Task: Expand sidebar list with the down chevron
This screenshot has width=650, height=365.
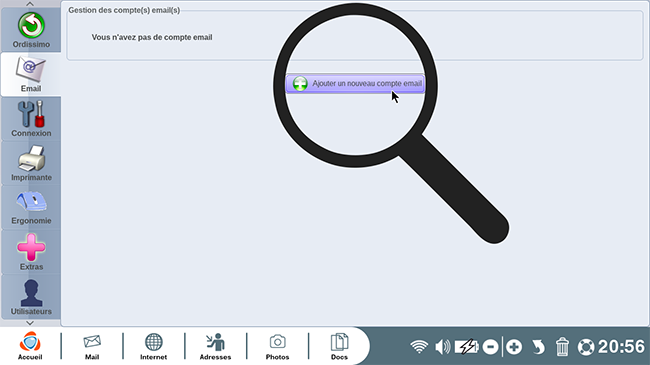Action: click(x=30, y=323)
